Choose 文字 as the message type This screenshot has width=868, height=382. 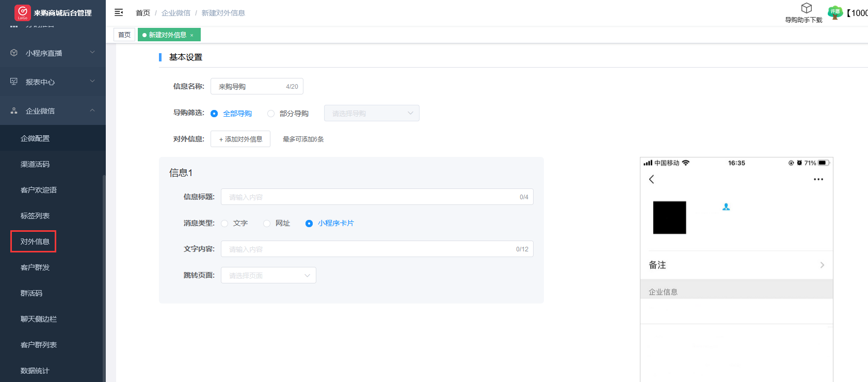tap(224, 224)
